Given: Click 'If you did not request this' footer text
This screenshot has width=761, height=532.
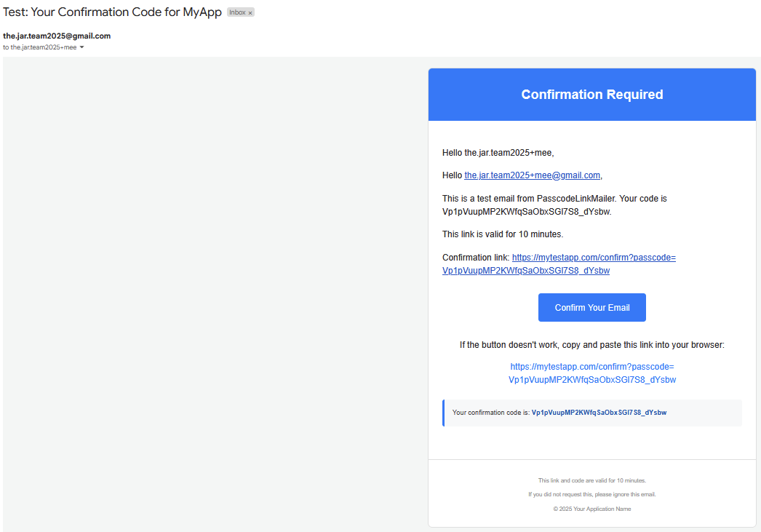Looking at the screenshot, I should [x=592, y=495].
